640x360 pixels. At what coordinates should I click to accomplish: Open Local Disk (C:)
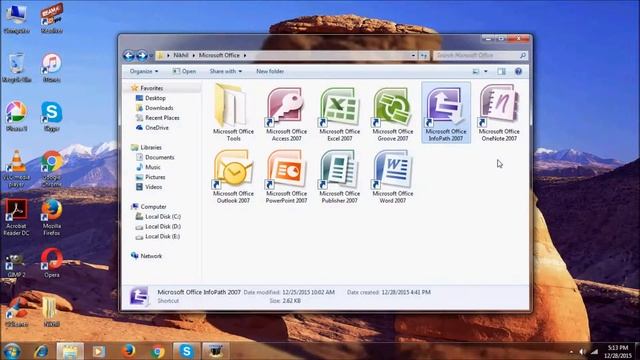(x=162, y=216)
